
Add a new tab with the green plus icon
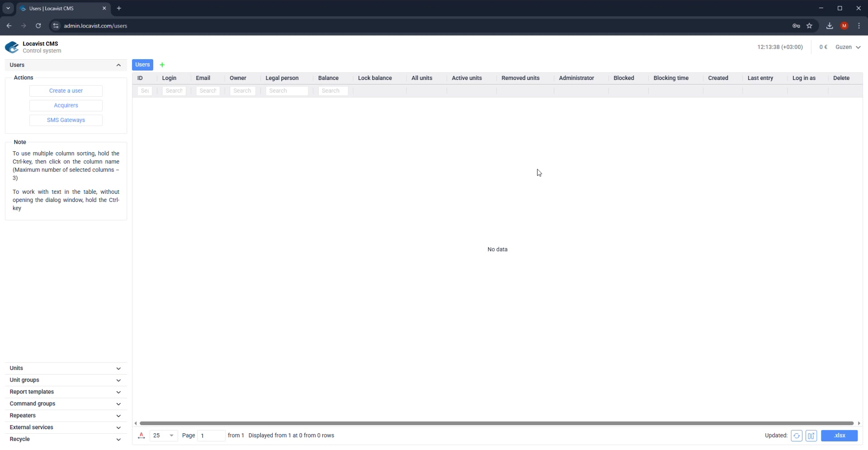(x=162, y=65)
